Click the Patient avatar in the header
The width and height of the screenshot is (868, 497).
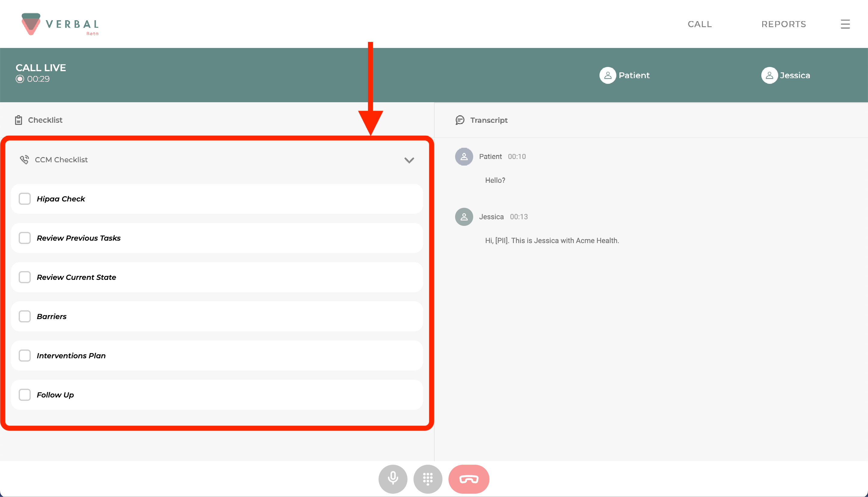(607, 75)
